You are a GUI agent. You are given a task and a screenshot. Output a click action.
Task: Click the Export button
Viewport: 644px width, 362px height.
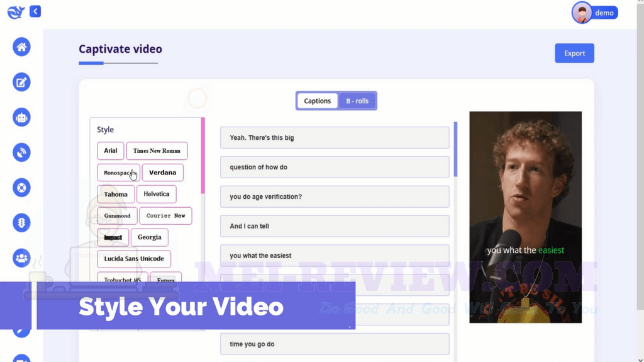tap(574, 53)
